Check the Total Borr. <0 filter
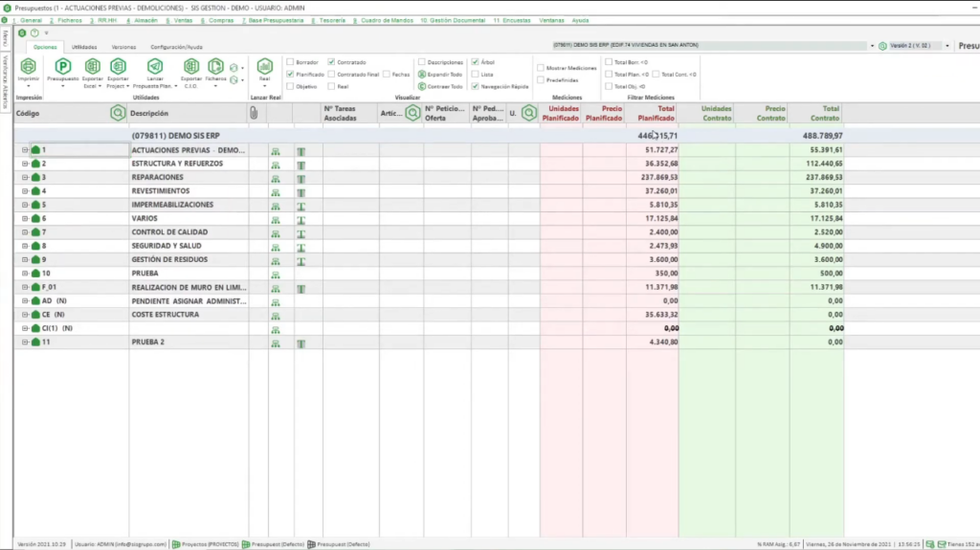The image size is (980, 550). point(609,62)
